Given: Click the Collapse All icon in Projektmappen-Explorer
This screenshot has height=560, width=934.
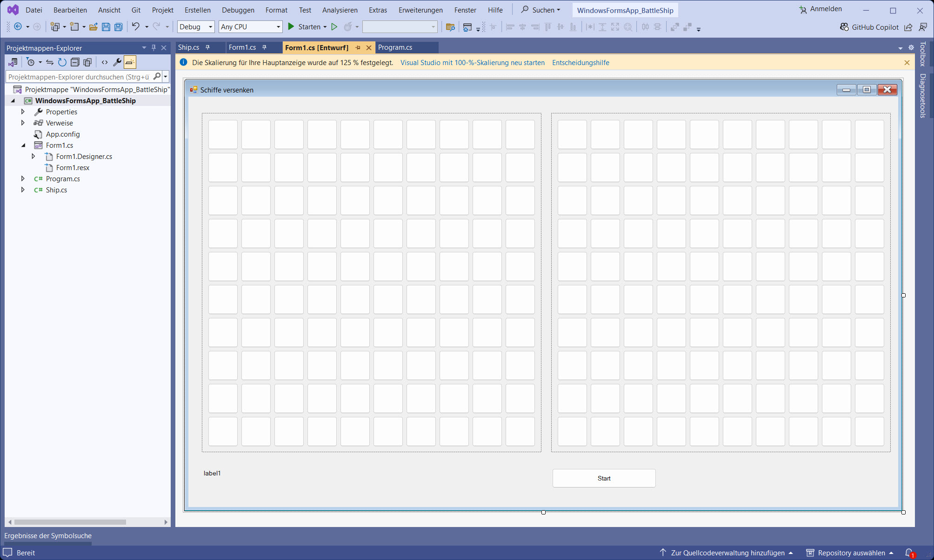Looking at the screenshot, I should pos(75,62).
